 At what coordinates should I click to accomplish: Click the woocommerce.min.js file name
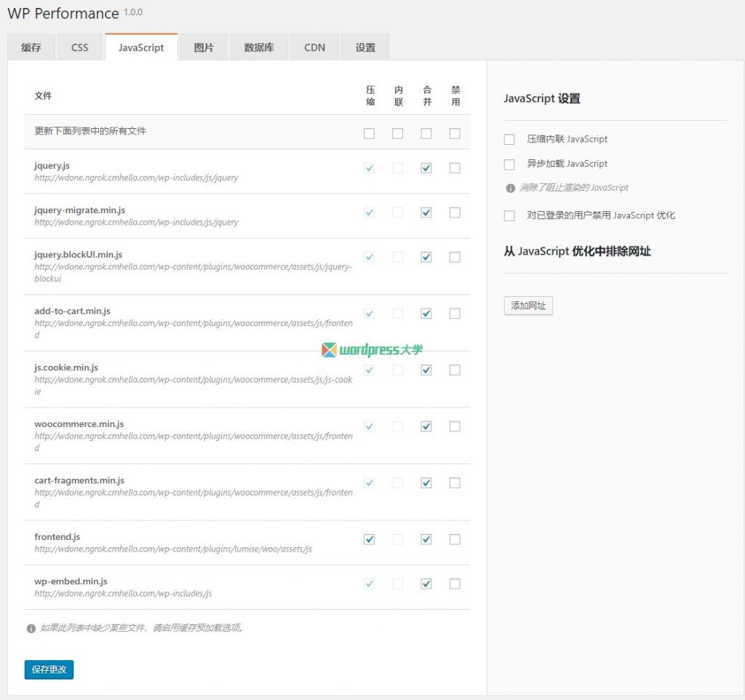[x=79, y=424]
